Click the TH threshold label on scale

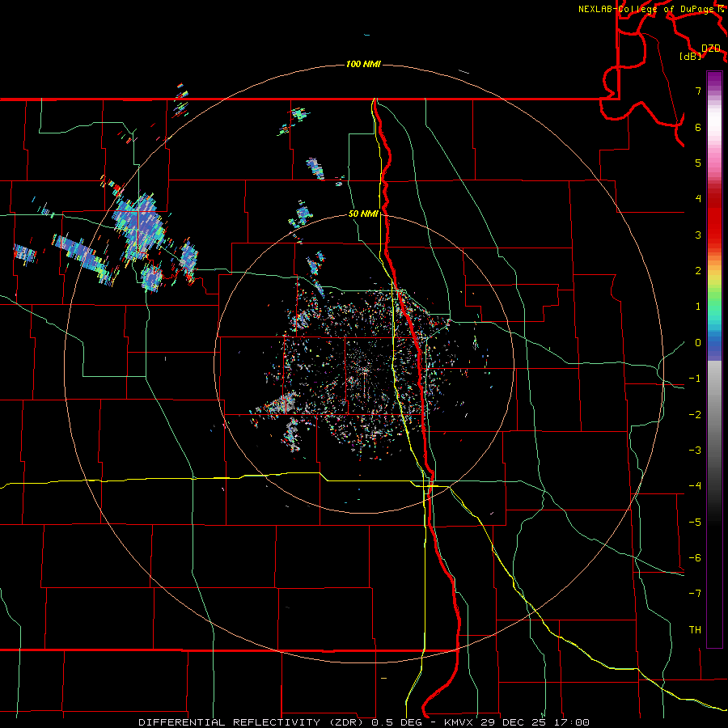pos(695,630)
